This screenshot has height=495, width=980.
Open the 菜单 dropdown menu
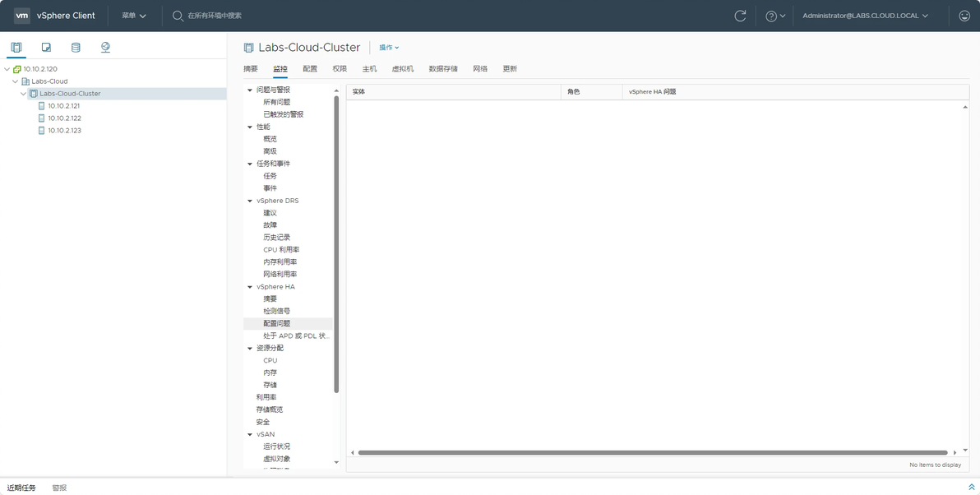pos(134,16)
